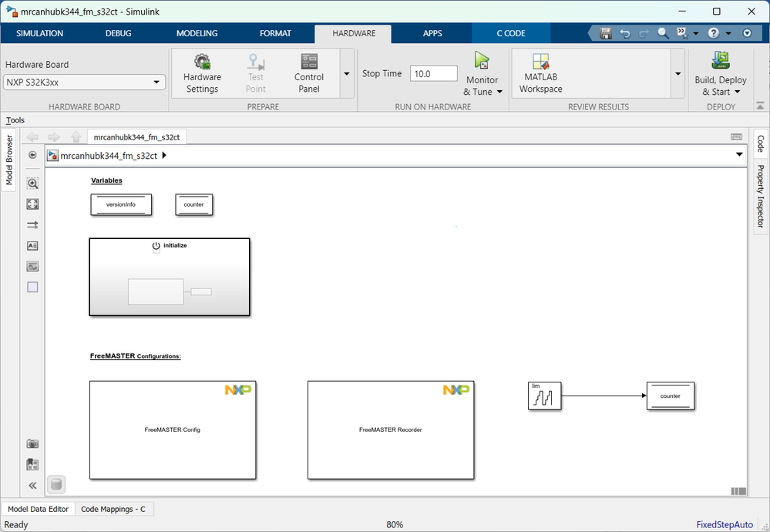
Task: Click the Stop Time input field
Action: pos(434,74)
